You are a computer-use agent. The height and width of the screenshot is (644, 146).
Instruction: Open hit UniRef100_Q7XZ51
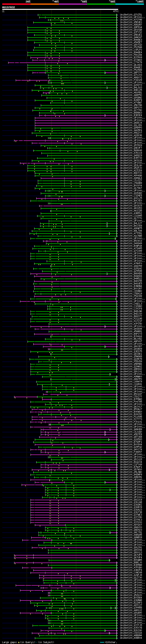click(131, 15)
